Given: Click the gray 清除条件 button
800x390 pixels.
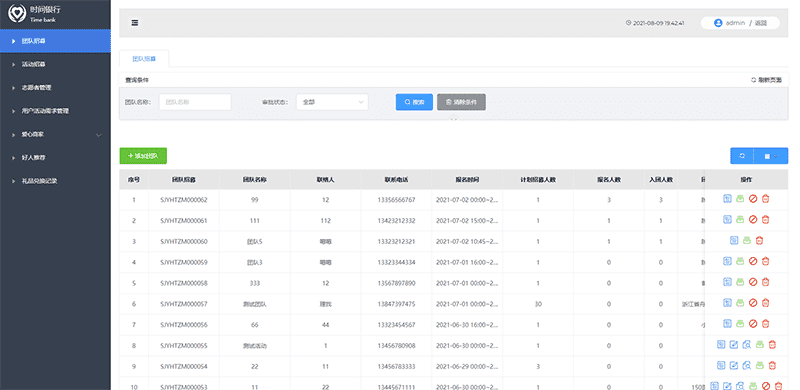Looking at the screenshot, I should pos(461,102).
